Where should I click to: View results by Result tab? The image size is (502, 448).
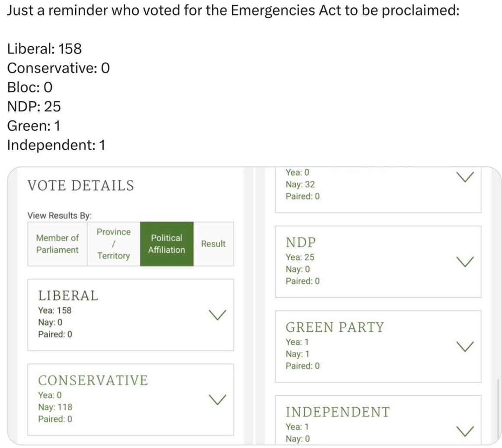click(x=213, y=244)
